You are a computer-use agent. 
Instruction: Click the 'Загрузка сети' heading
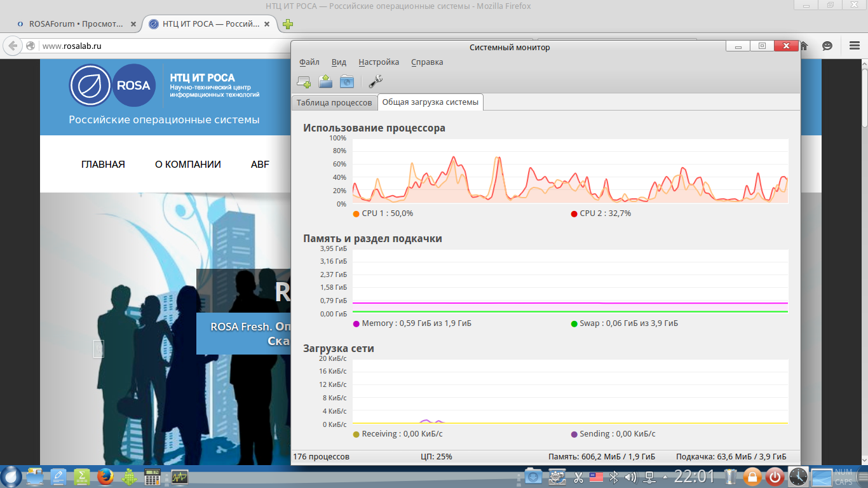(339, 349)
